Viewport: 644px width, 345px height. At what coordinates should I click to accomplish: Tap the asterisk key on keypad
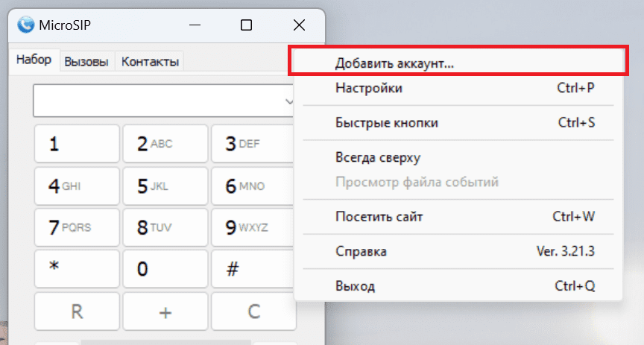(x=77, y=269)
